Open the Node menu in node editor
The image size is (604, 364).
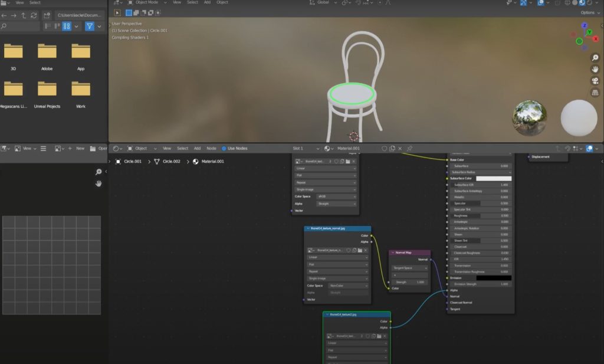click(211, 149)
